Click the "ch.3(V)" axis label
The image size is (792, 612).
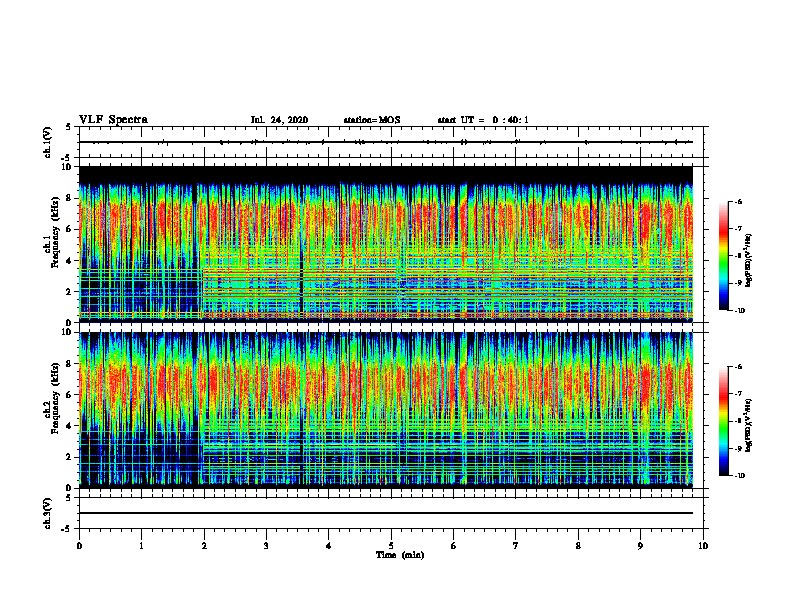tap(48, 513)
